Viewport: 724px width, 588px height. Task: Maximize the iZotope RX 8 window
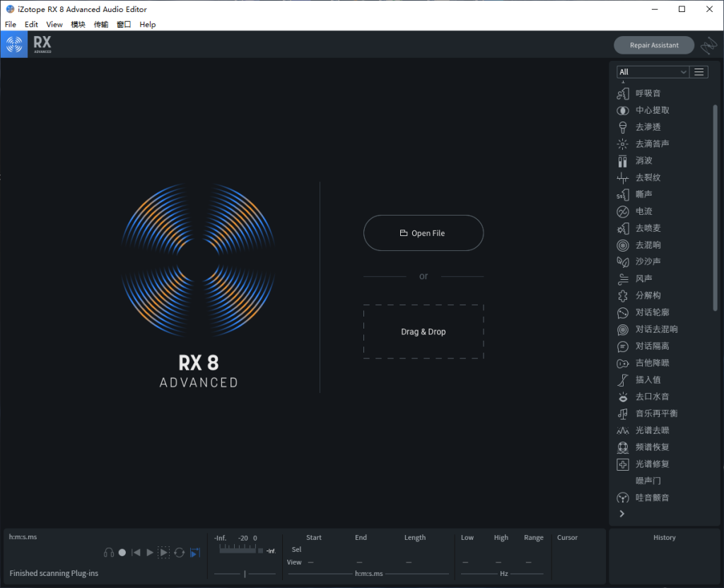point(682,9)
